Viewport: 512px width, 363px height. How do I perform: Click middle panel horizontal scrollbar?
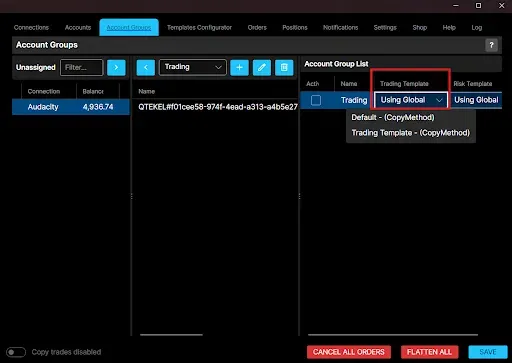(x=171, y=335)
